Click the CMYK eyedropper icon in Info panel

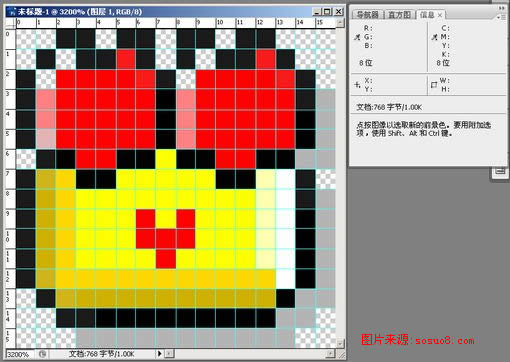(x=434, y=37)
